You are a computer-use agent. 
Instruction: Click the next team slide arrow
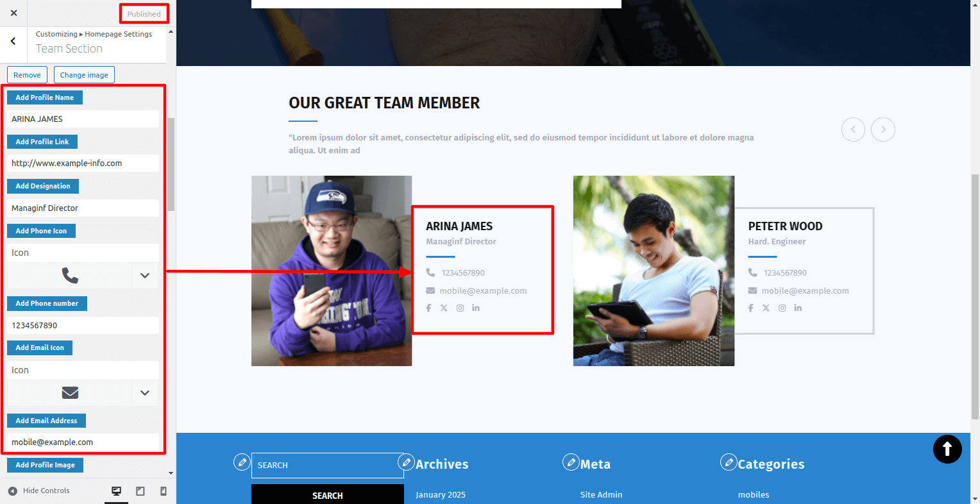883,130
